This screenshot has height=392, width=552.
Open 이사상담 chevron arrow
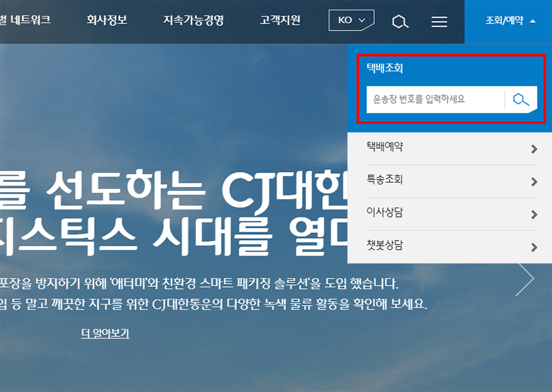click(534, 214)
